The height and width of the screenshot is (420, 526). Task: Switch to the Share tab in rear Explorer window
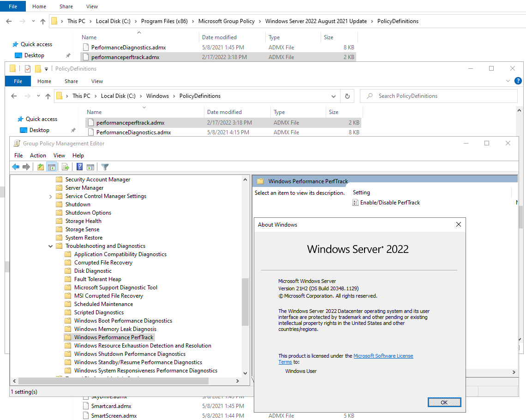click(x=66, y=6)
